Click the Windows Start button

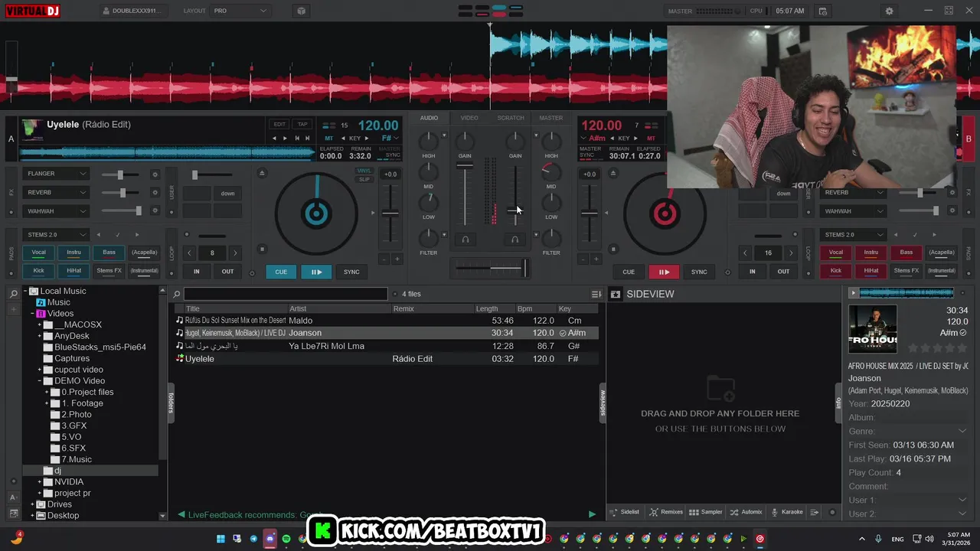coord(220,539)
